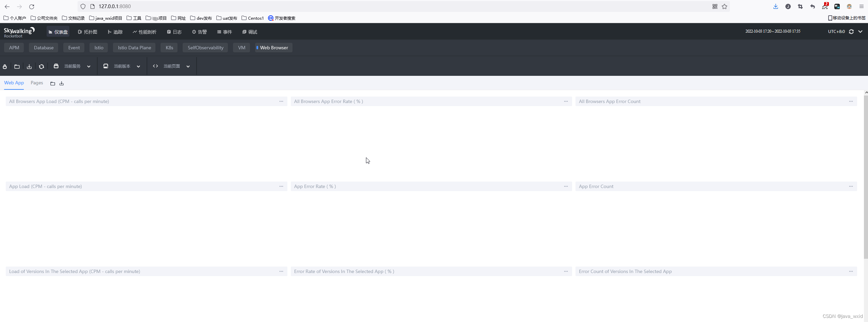Image resolution: width=868 pixels, height=322 pixels.
Task: Click browser back arrow
Action: click(7, 6)
